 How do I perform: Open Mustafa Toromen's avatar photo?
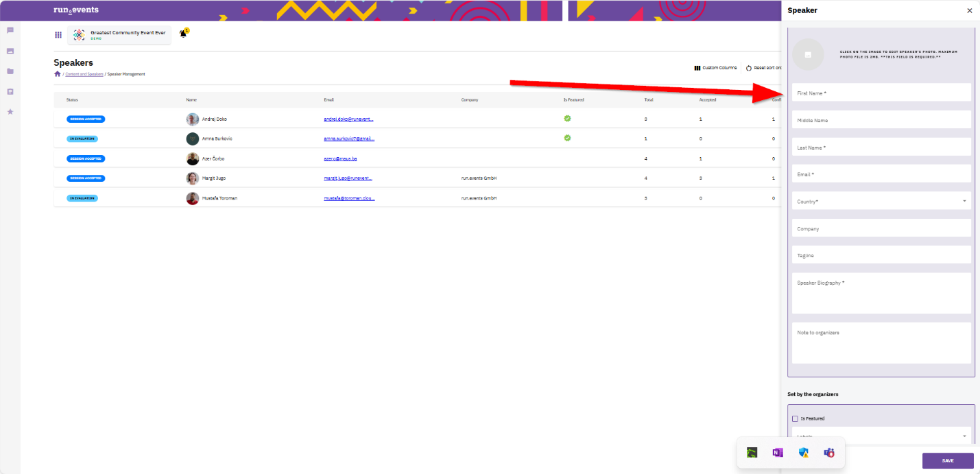pos(193,198)
